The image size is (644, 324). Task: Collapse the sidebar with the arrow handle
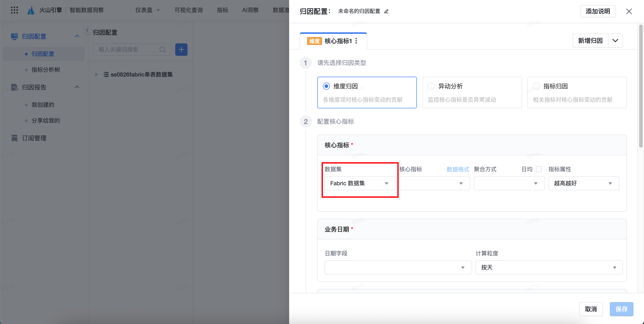pos(87,30)
